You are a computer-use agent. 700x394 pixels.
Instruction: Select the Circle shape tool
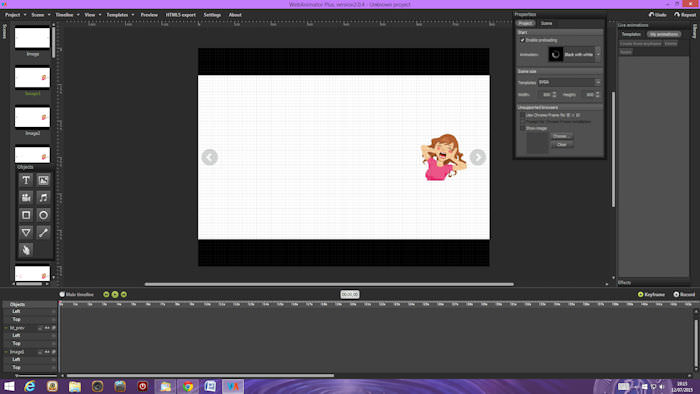pyautogui.click(x=43, y=215)
